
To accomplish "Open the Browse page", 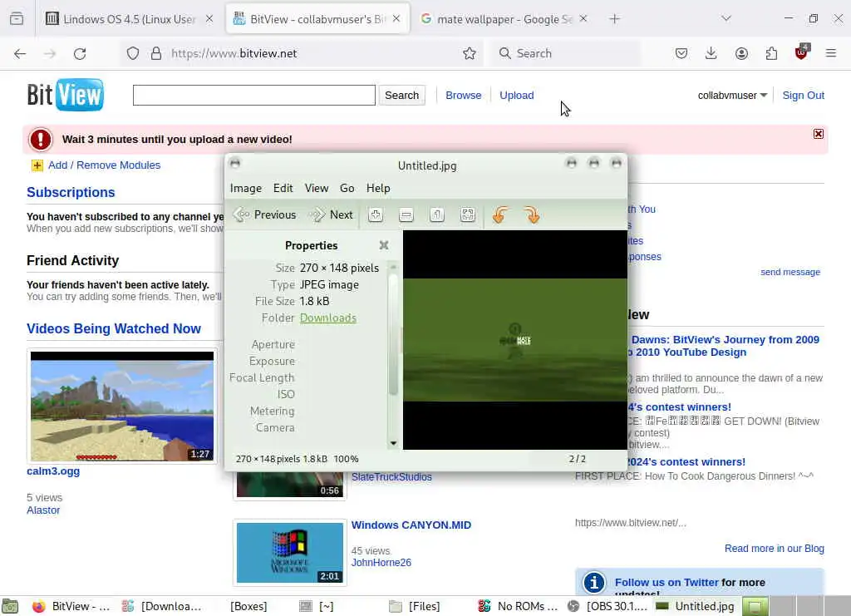I will [464, 96].
